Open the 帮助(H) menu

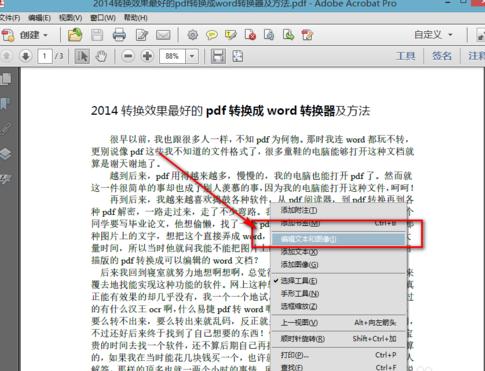[136, 18]
